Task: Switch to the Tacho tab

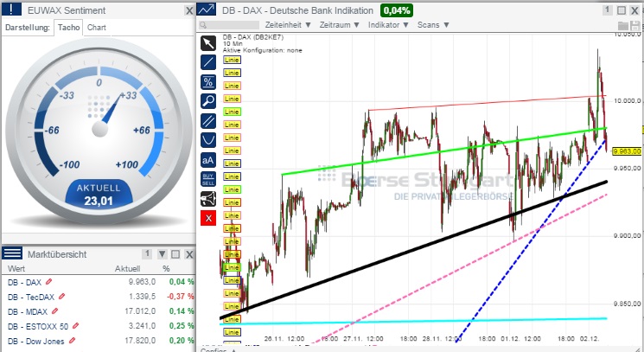Action: (x=68, y=28)
